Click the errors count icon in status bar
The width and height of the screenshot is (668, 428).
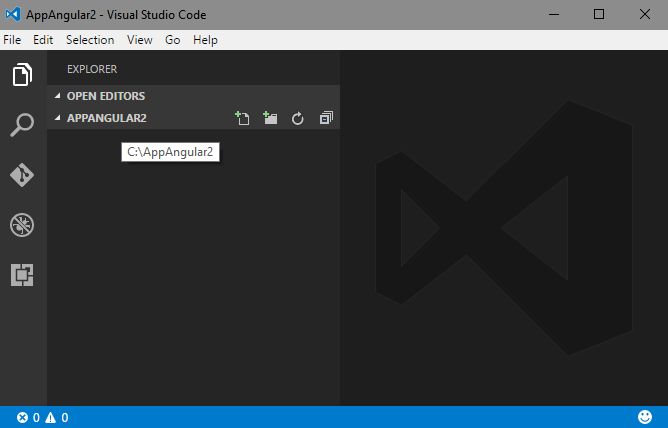(x=22, y=417)
